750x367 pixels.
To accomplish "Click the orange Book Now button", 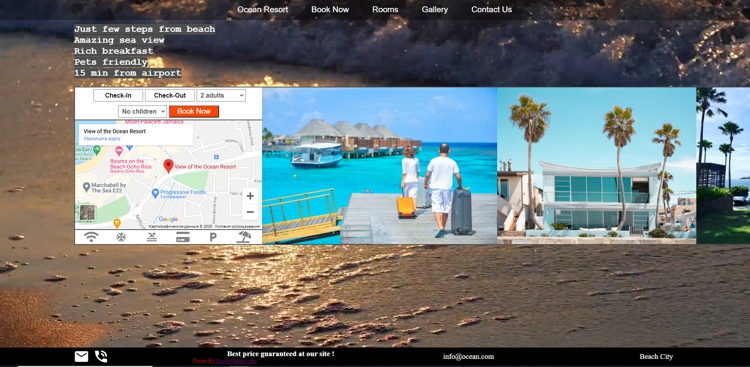I will pyautogui.click(x=194, y=111).
